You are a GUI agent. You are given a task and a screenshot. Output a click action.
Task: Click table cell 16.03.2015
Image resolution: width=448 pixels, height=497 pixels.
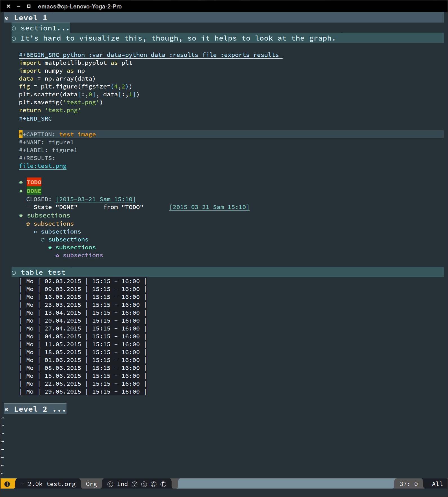point(63,297)
